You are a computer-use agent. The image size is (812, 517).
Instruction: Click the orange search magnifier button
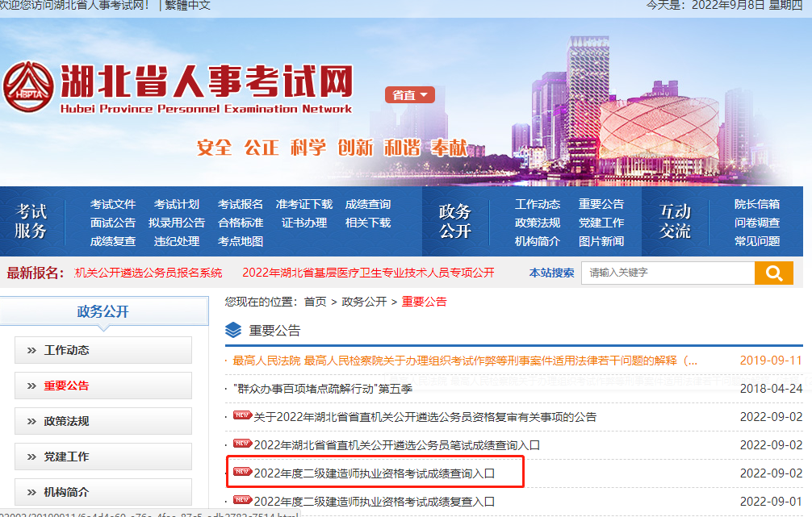tap(773, 273)
